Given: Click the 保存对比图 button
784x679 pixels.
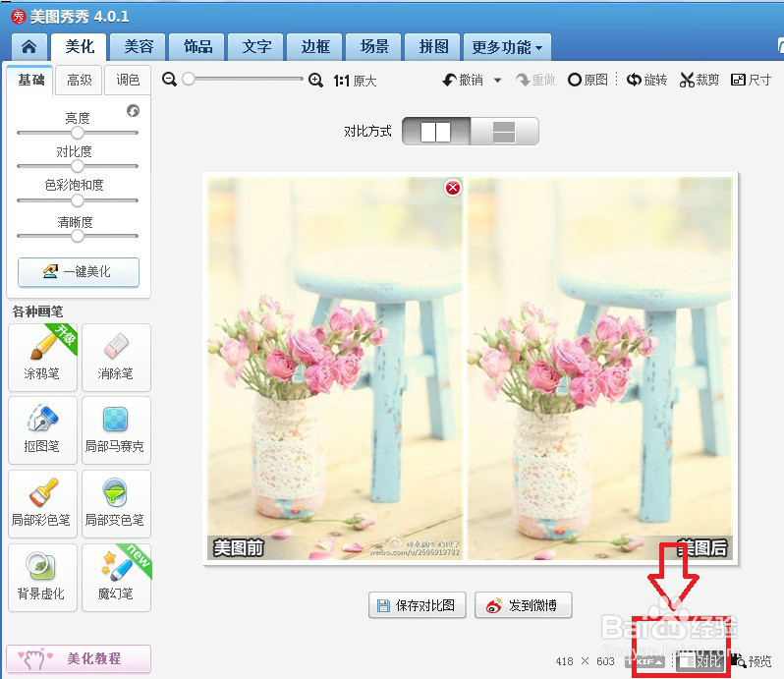Looking at the screenshot, I should [418, 605].
